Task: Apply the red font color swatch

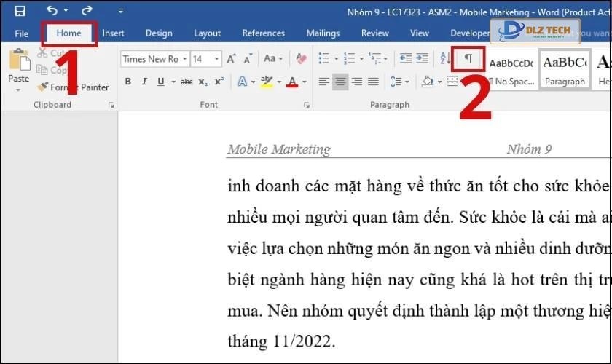Action: click(x=292, y=82)
